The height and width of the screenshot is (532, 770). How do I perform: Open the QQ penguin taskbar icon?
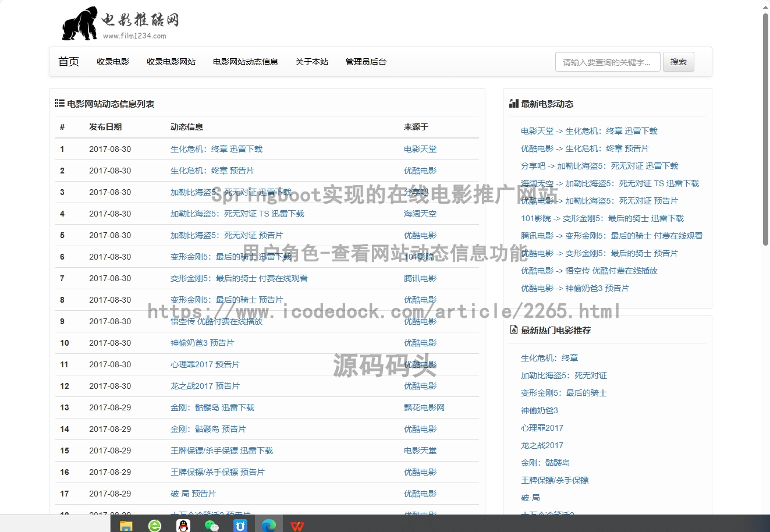183,526
